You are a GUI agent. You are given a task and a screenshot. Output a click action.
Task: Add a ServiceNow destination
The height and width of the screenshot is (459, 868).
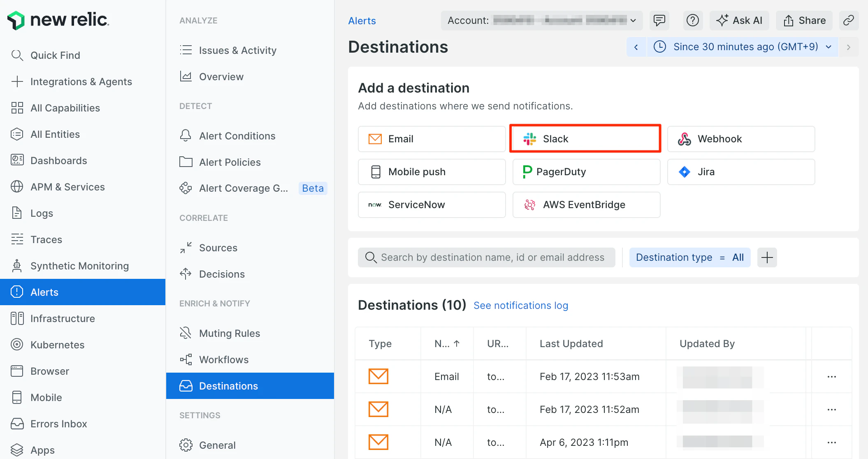pyautogui.click(x=432, y=205)
